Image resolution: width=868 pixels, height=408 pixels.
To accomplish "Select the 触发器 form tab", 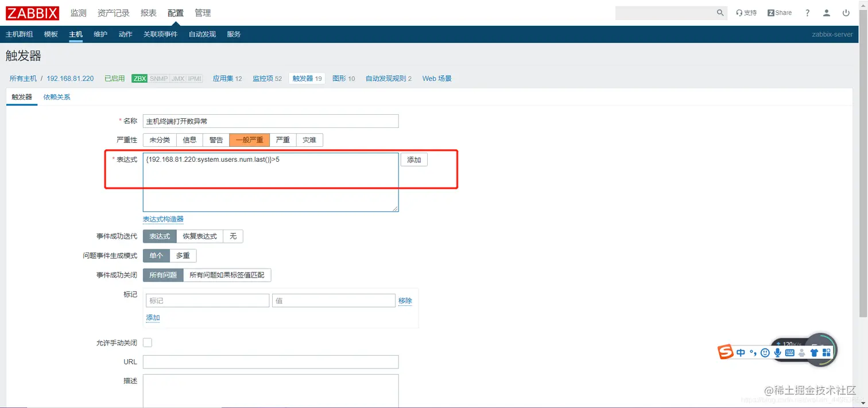I will tap(22, 97).
